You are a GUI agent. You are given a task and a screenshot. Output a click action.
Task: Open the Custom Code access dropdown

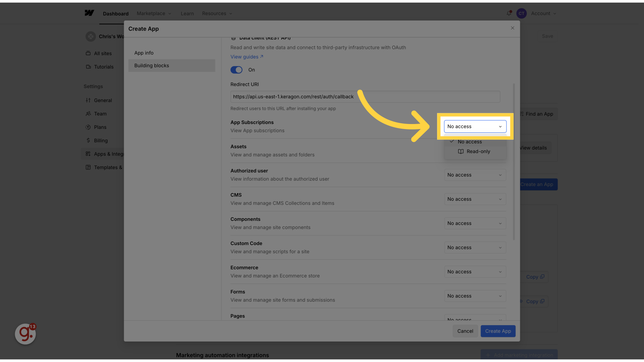475,247
